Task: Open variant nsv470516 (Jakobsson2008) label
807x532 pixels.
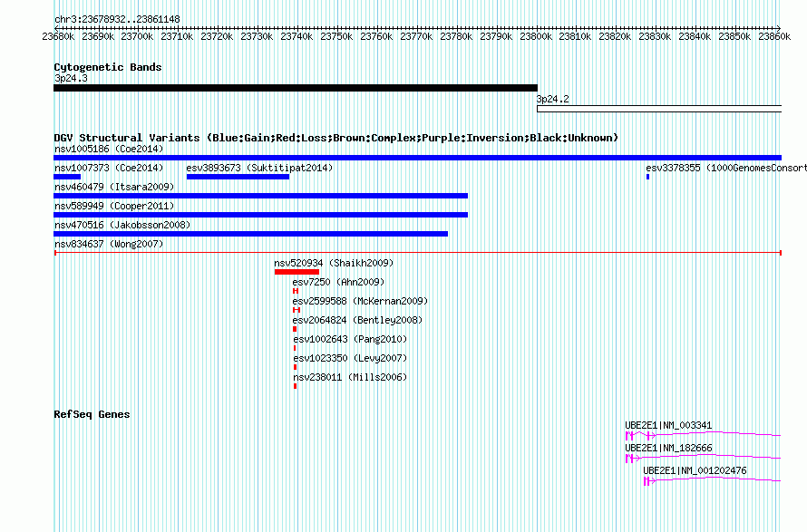Action: point(122,226)
